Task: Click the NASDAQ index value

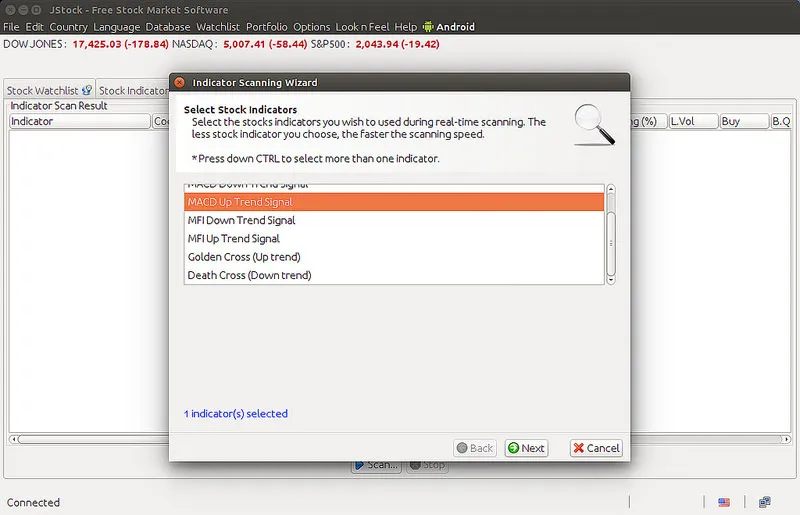Action: click(x=265, y=44)
